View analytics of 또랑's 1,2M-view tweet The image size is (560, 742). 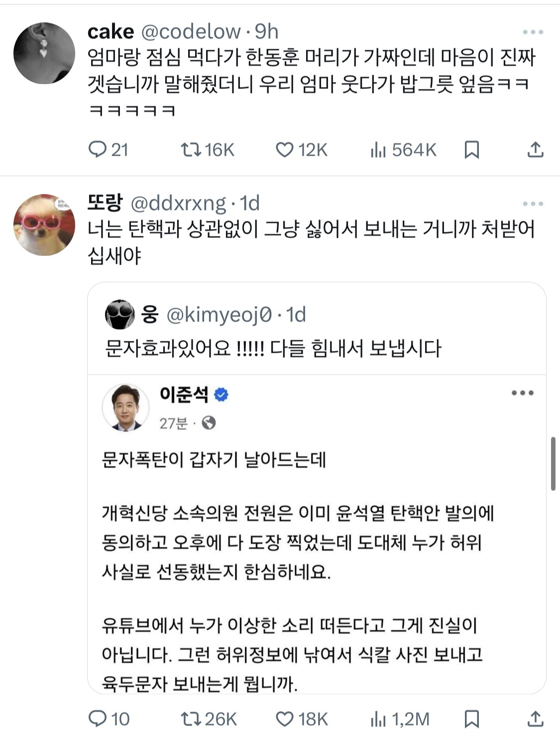[x=378, y=719]
